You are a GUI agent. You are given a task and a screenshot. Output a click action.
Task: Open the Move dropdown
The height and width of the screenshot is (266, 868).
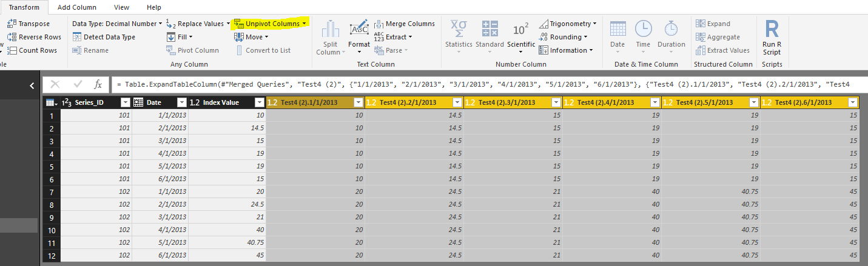coord(251,37)
